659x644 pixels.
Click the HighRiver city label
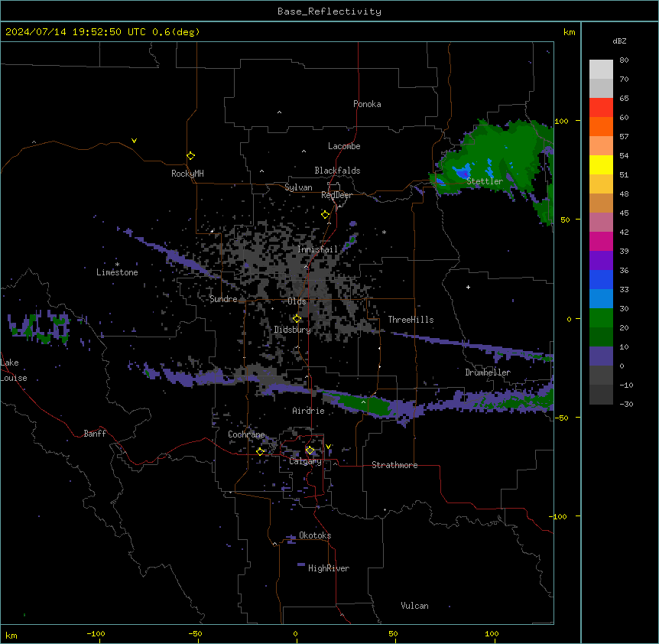(329, 568)
